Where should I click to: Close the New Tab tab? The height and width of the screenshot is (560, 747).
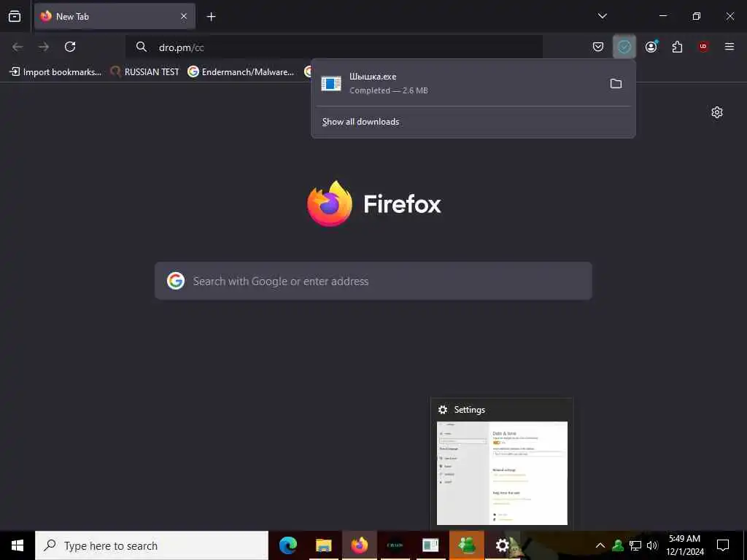[184, 16]
